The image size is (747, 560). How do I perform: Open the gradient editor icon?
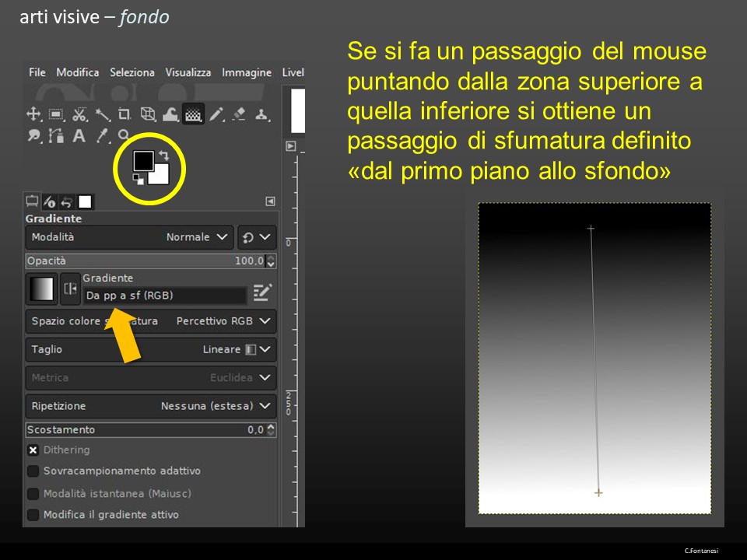(x=262, y=292)
